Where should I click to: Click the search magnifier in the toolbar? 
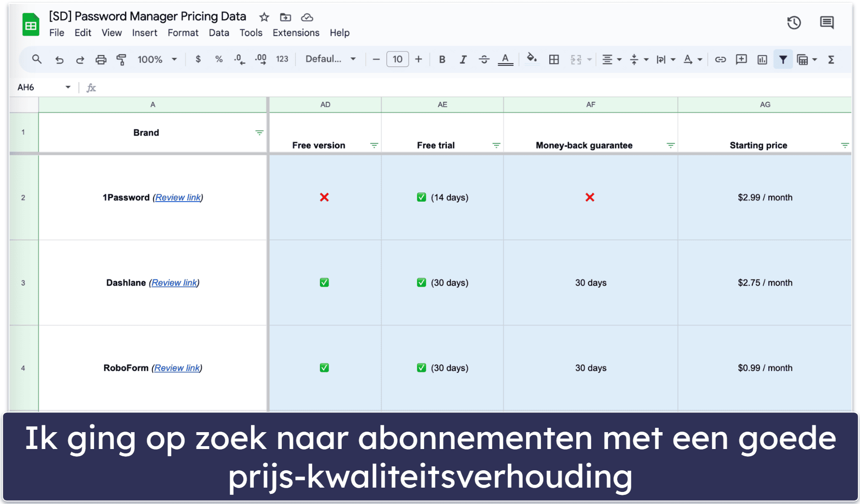[x=37, y=59]
